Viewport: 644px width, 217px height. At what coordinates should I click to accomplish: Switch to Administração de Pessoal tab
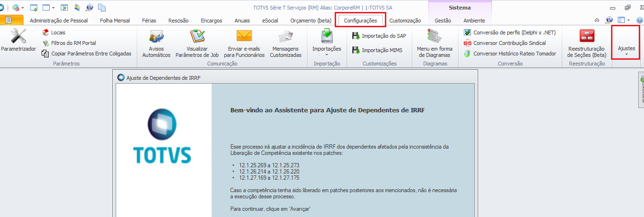(x=58, y=21)
